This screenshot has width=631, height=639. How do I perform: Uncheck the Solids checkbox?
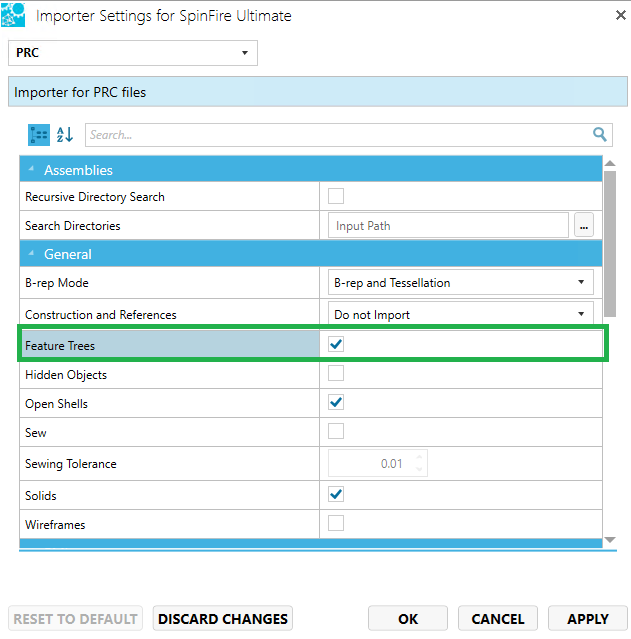[336, 494]
